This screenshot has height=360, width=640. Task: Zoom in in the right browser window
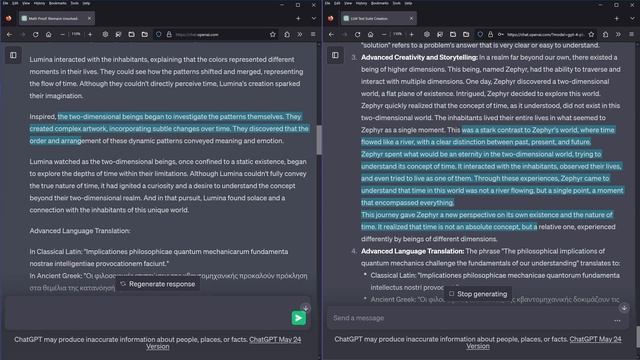coord(411,35)
